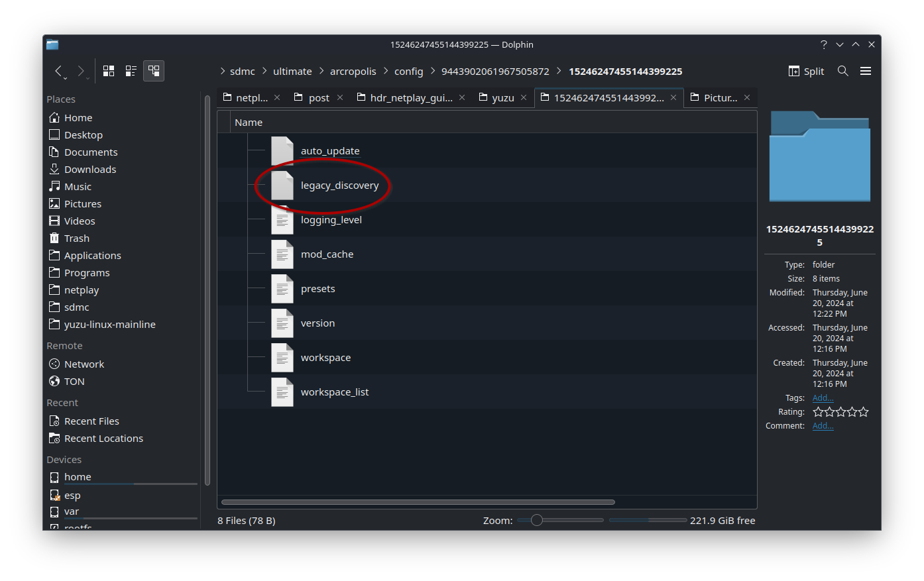Screen dimensions: 924x581
Task: Click the Name column header
Action: [x=494, y=122]
